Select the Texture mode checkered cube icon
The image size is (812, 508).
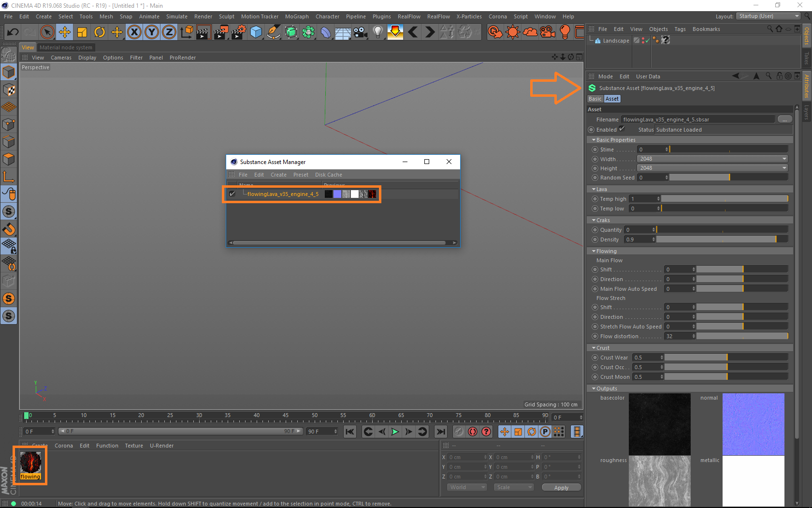pos(9,90)
